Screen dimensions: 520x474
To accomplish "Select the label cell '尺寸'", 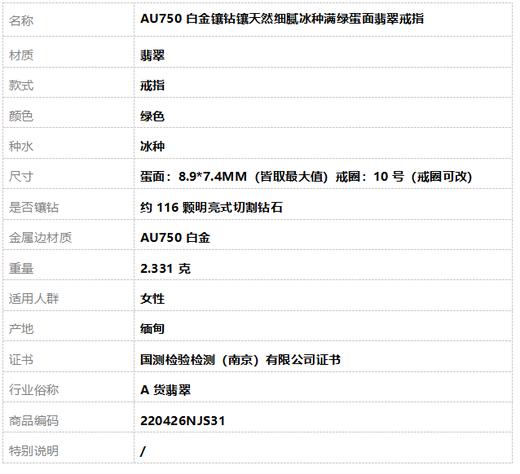I will tap(68, 174).
